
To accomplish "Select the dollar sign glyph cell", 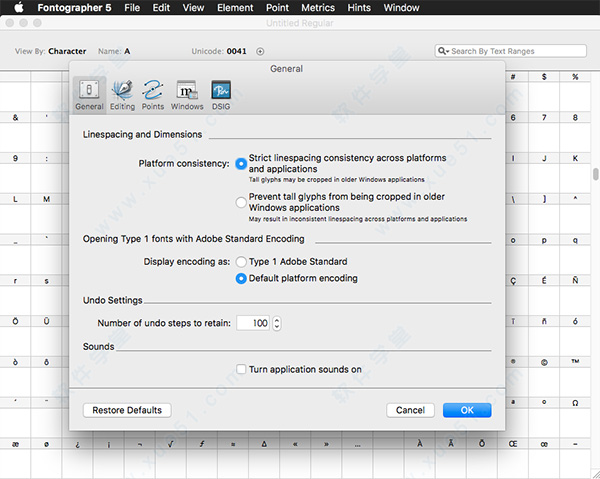I will coord(544,91).
